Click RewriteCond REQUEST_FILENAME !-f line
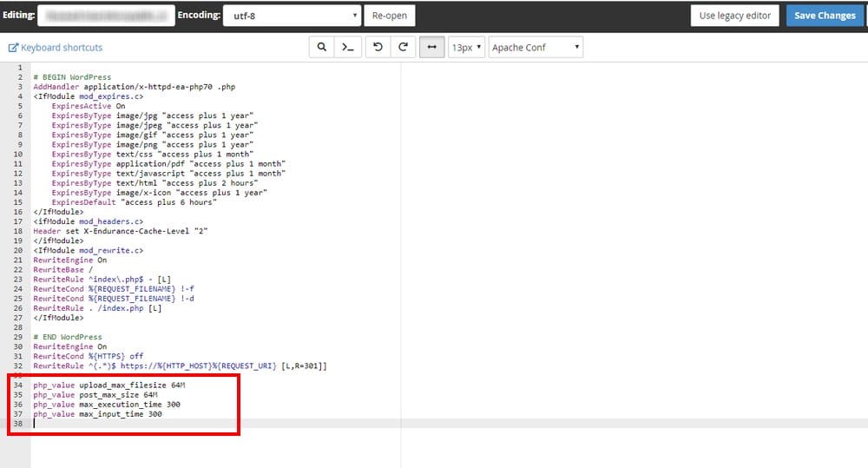Image resolution: width=868 pixels, height=468 pixels. pyautogui.click(x=114, y=288)
